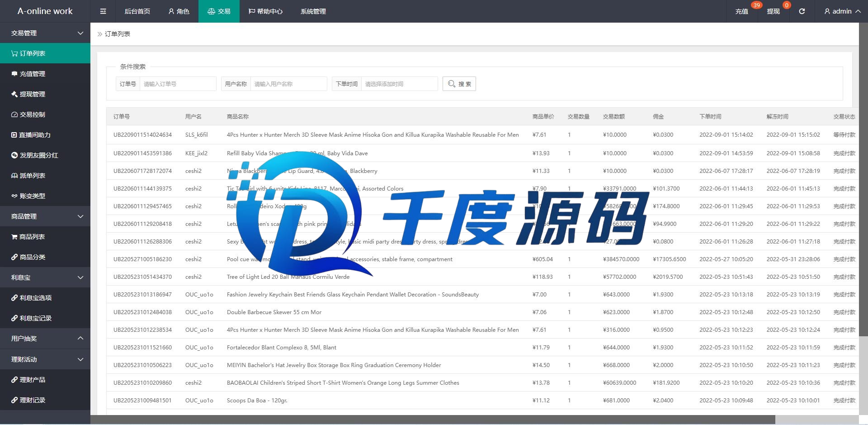
Task: Click transaction amount ¥57702.0000
Action: point(619,277)
